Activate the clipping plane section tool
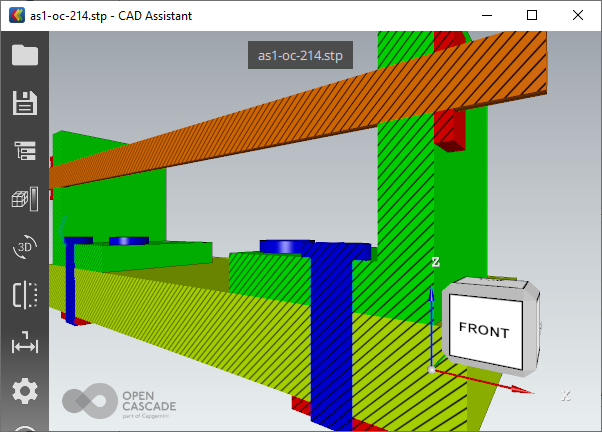The width and height of the screenshot is (602, 432). tap(25, 295)
